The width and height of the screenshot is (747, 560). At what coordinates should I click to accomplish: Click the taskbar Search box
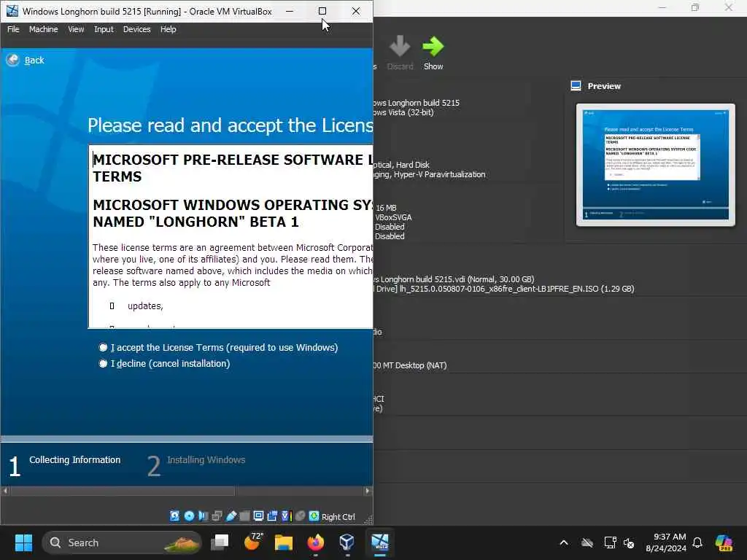(x=122, y=542)
